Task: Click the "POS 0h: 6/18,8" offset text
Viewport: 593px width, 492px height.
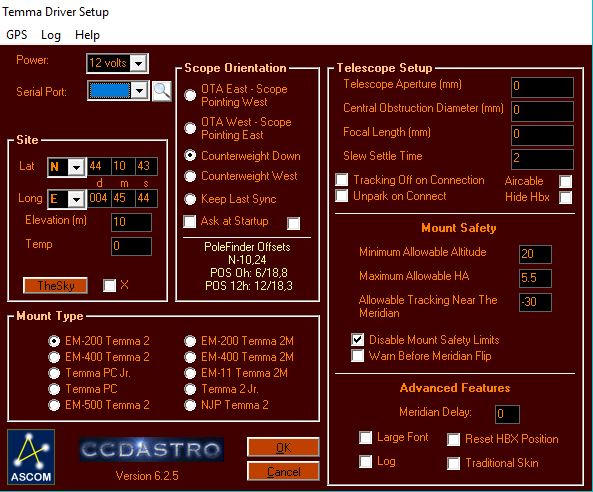Action: (x=248, y=273)
